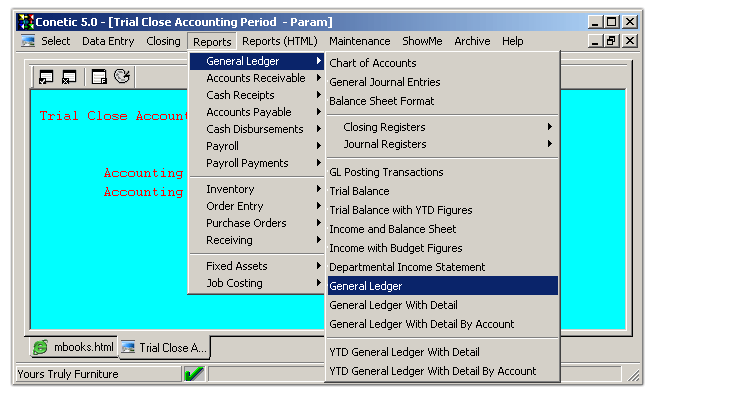Viewport: 729px width, 409px height.
Task: Select Departmental Income Statement
Action: pos(407,267)
